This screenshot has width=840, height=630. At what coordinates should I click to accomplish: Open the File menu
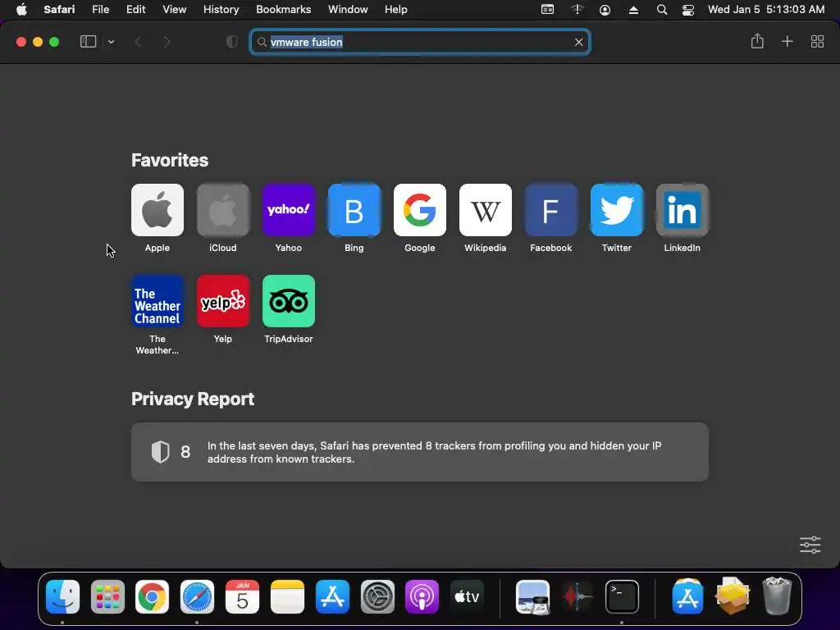tap(101, 10)
